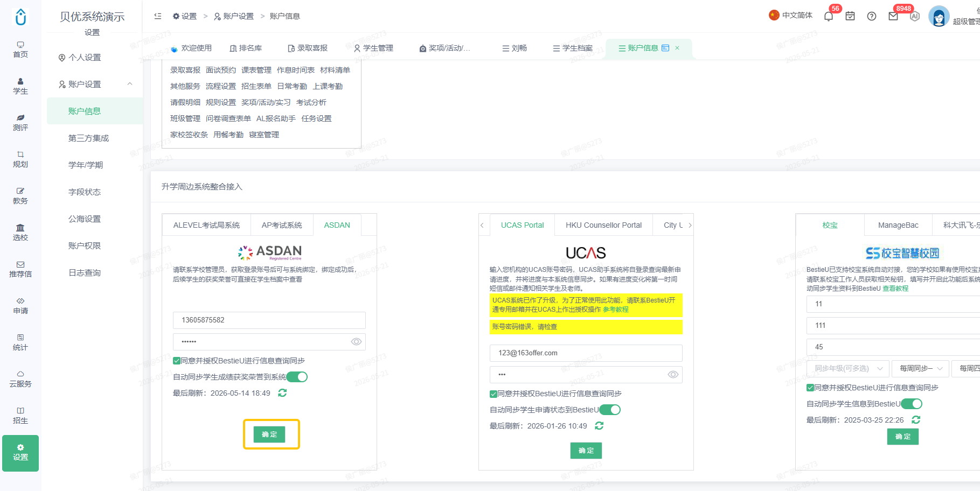Go to 选校 in left navigation

coord(20,232)
